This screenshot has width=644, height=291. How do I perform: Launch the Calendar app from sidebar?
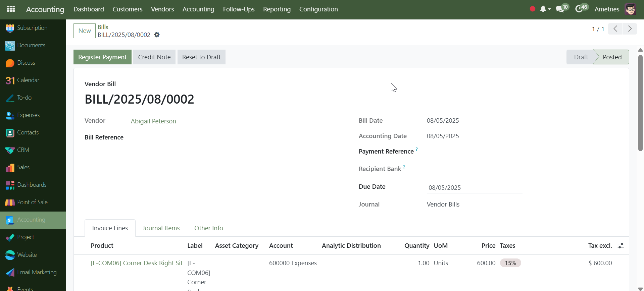coord(28,80)
